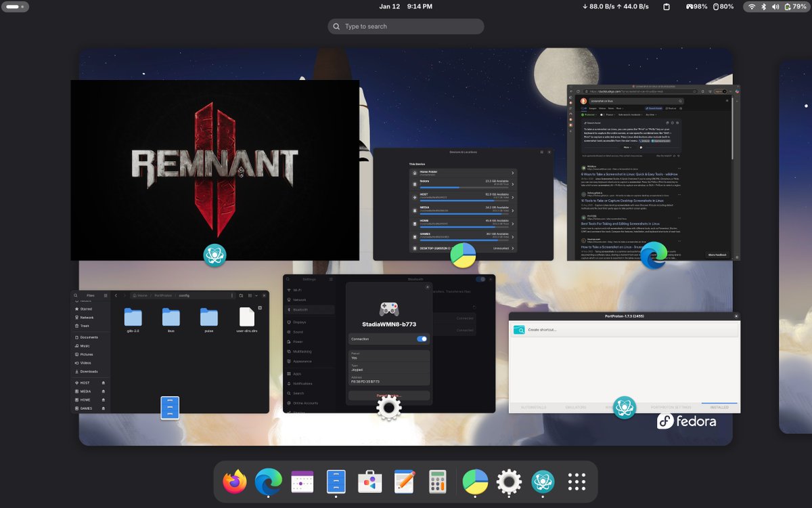
Task: Click the gamepad battery 98% indicator
Action: click(x=697, y=7)
